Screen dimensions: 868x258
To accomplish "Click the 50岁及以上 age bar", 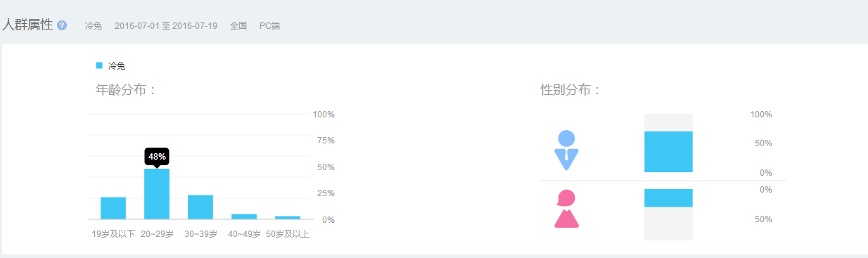I will (x=288, y=218).
